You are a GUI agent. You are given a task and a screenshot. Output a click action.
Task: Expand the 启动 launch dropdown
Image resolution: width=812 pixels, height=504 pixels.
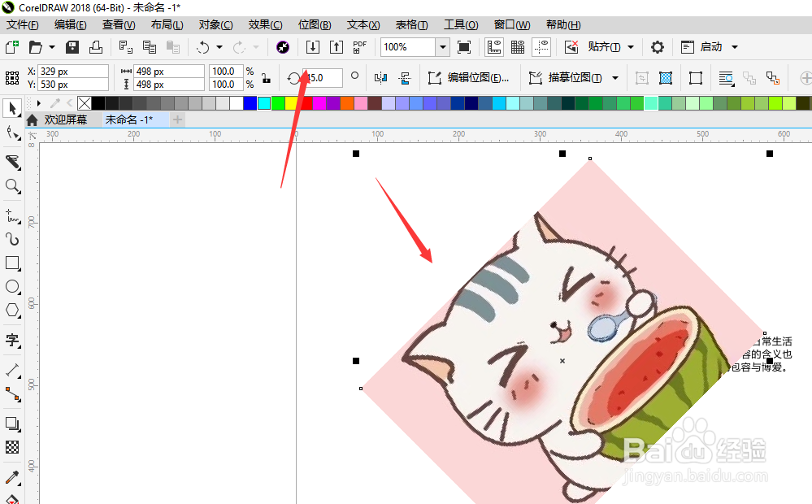click(734, 47)
